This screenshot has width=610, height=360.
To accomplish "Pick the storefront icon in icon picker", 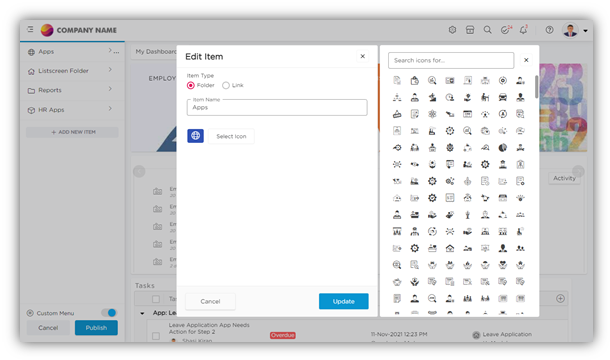I will [503, 198].
